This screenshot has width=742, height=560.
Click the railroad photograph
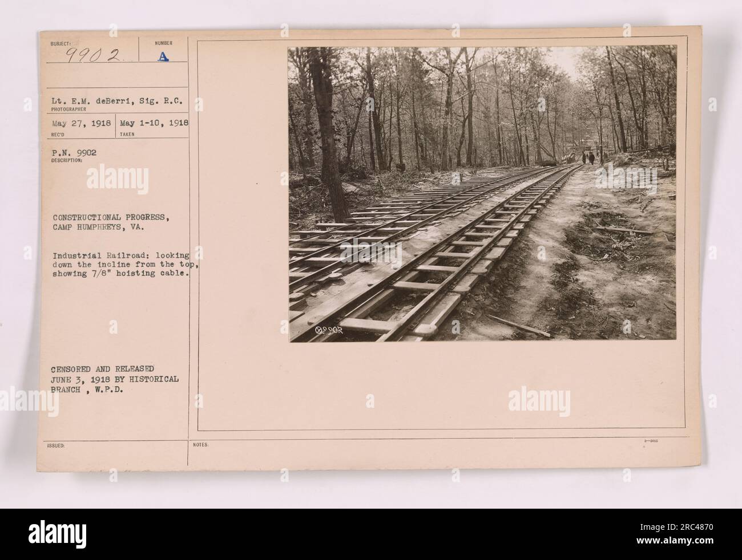coord(482,194)
